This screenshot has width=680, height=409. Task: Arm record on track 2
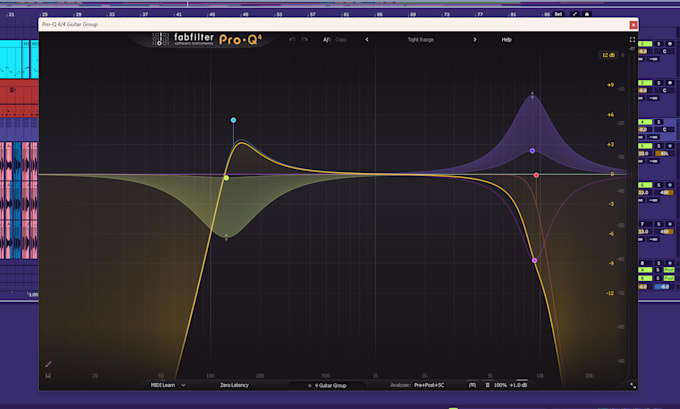click(670, 44)
